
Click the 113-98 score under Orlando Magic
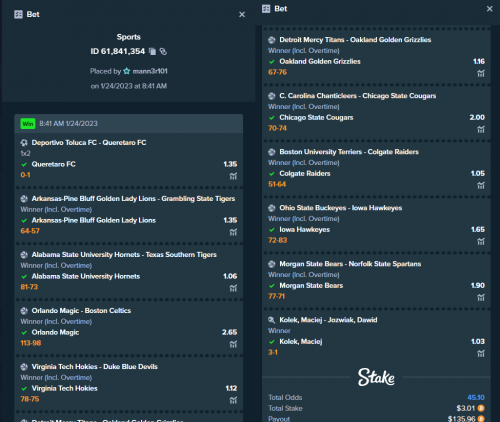(31, 343)
